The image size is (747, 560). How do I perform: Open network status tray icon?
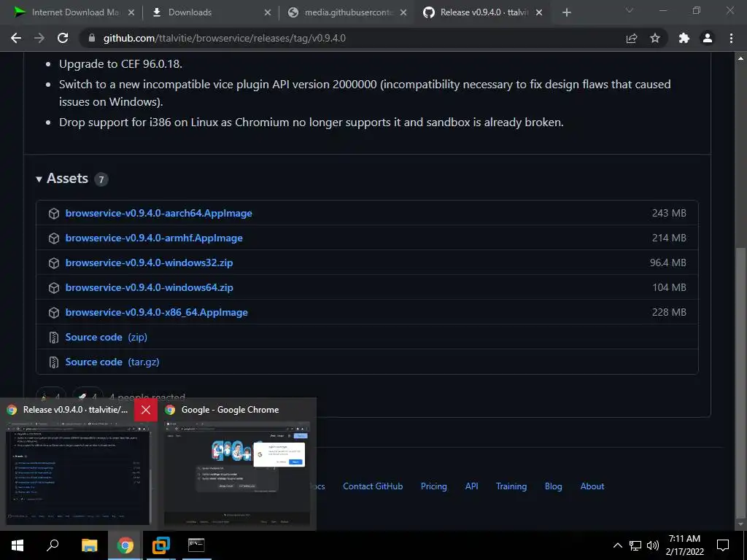pos(635,545)
